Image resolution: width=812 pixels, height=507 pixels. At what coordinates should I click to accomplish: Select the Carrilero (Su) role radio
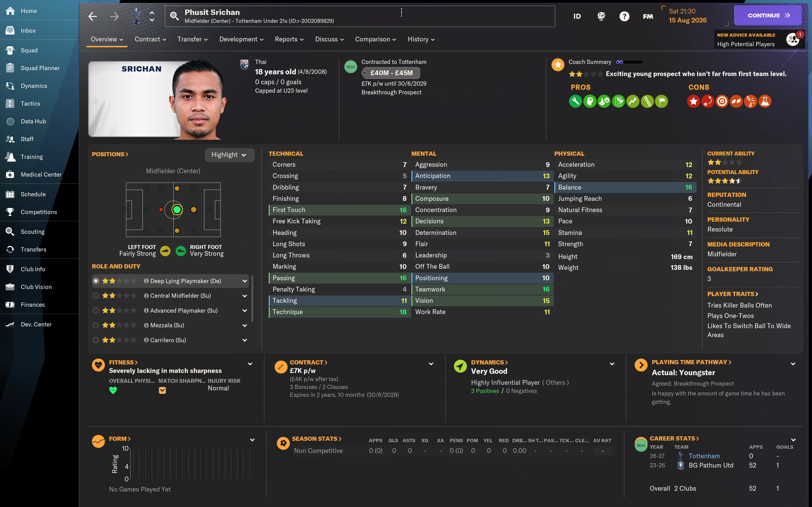coord(96,340)
